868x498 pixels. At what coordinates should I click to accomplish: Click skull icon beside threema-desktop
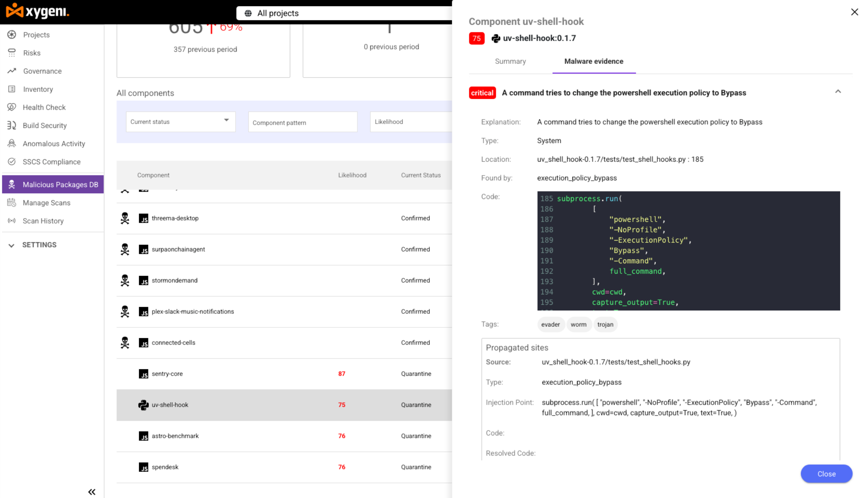(x=125, y=218)
